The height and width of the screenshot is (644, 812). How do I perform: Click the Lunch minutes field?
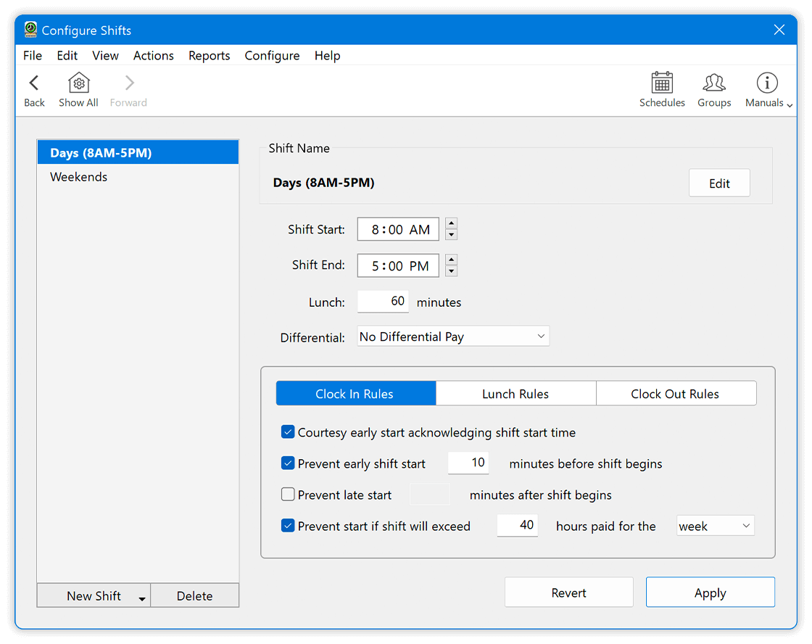tap(383, 302)
